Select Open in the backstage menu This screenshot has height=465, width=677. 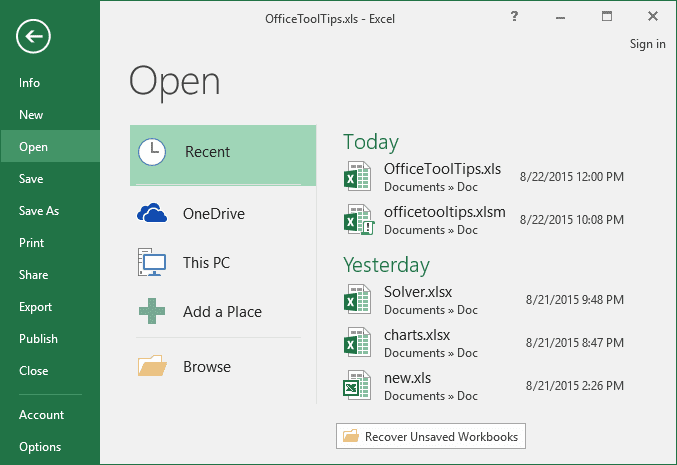coord(50,146)
